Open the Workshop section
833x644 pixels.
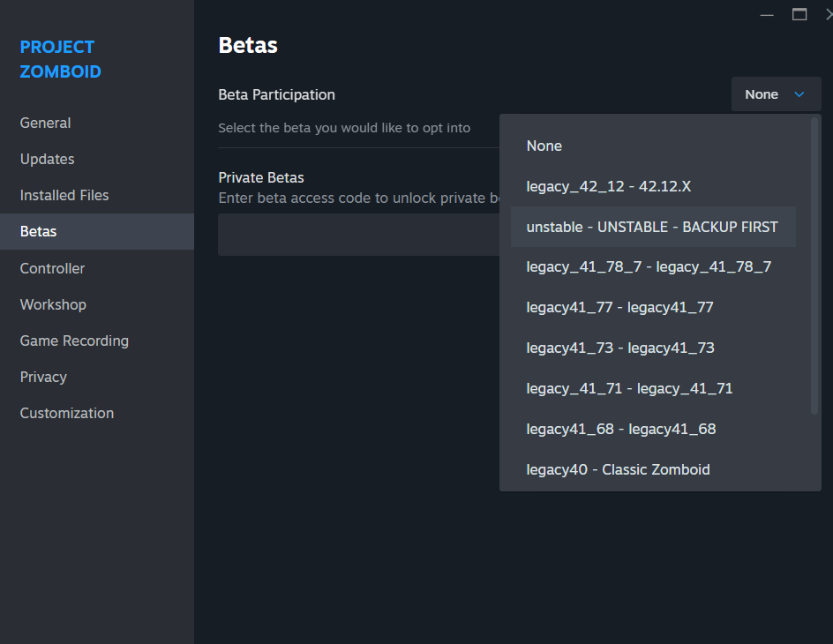coord(53,304)
